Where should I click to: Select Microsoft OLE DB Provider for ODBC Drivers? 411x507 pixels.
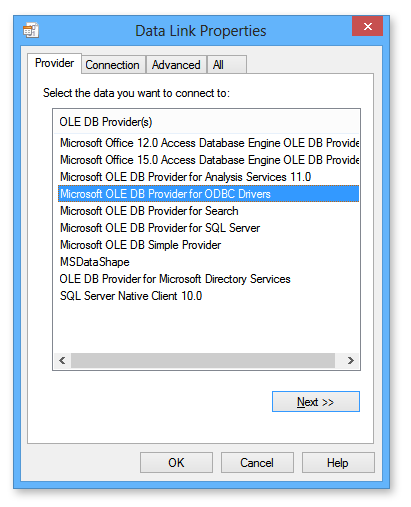209,194
